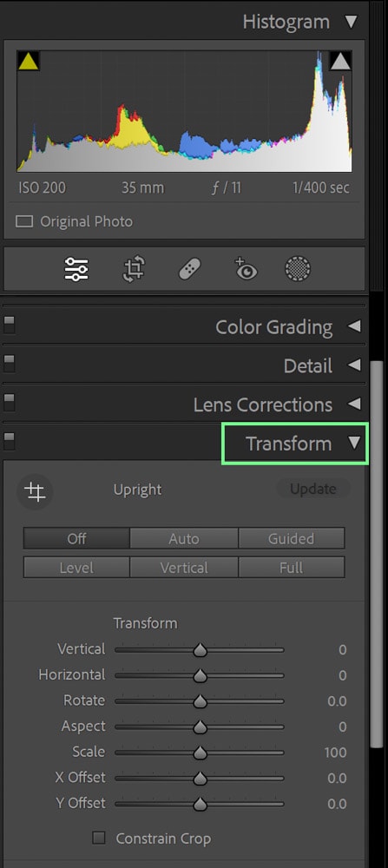Toggle highlight clipping white triangle indicator
This screenshot has height=868, width=388.
tap(340, 61)
